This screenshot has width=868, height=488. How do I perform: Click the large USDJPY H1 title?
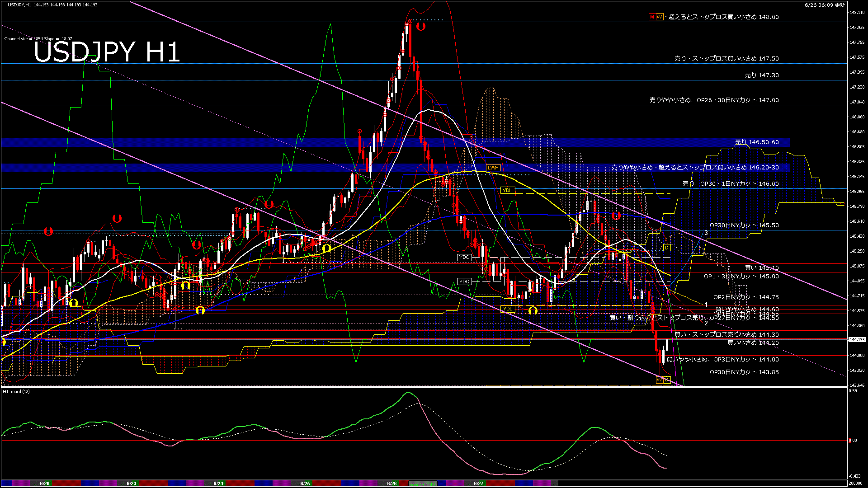pyautogui.click(x=107, y=52)
